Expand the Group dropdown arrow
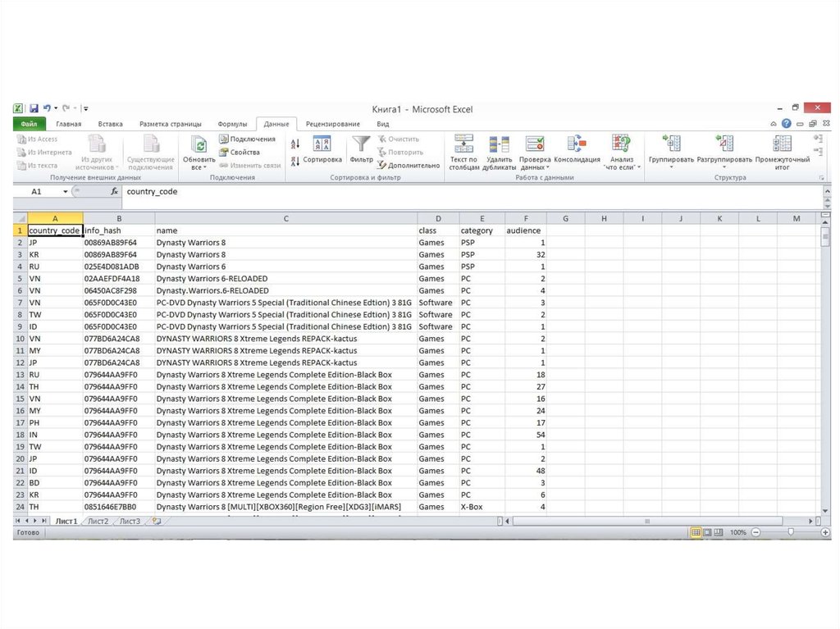The image size is (840, 629). (670, 167)
